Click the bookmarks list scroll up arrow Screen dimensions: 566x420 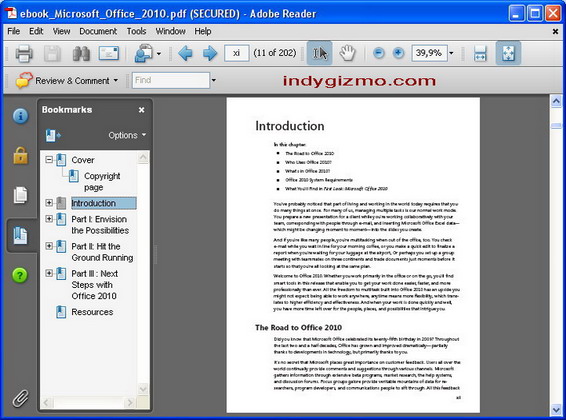[143, 157]
